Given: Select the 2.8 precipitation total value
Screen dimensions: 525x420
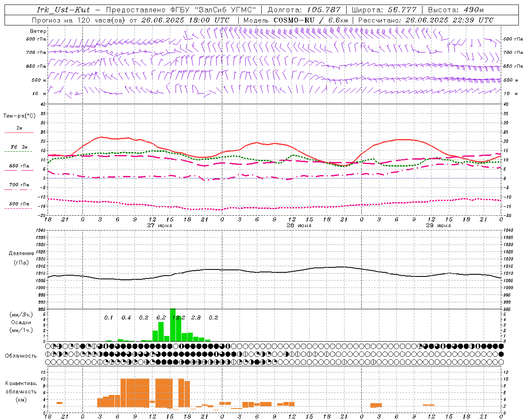Looking at the screenshot, I should click(x=196, y=317).
